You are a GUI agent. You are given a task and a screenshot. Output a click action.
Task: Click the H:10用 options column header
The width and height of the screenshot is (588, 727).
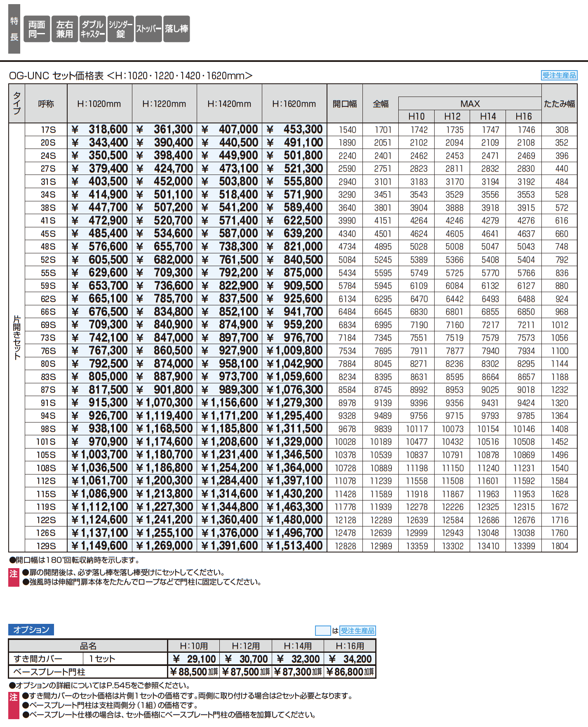click(x=194, y=646)
